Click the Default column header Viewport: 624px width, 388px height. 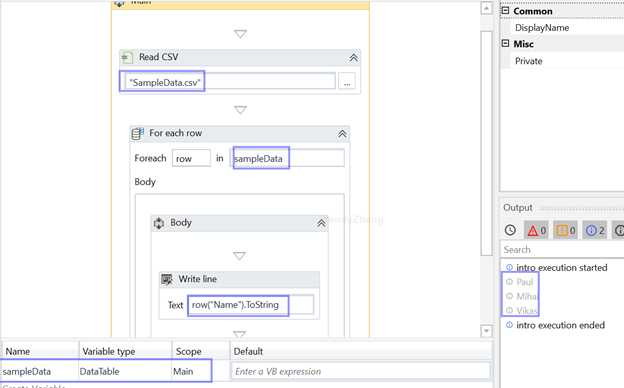click(x=248, y=351)
